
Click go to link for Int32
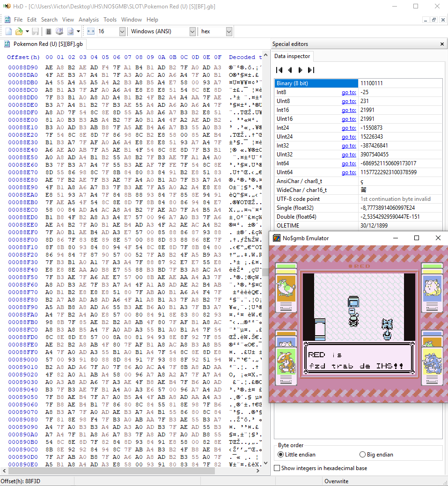[349, 146]
